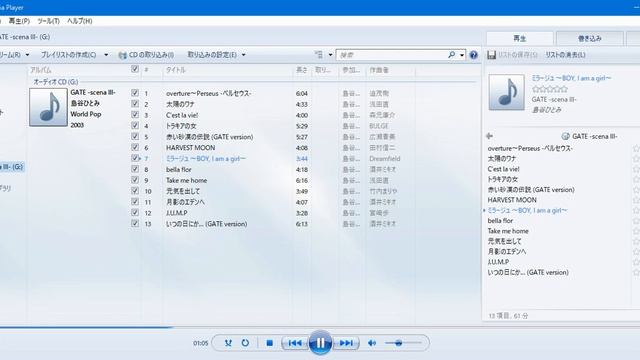640x360 pixels.
Task: Select Take me home in playlist panel
Action: point(508,231)
